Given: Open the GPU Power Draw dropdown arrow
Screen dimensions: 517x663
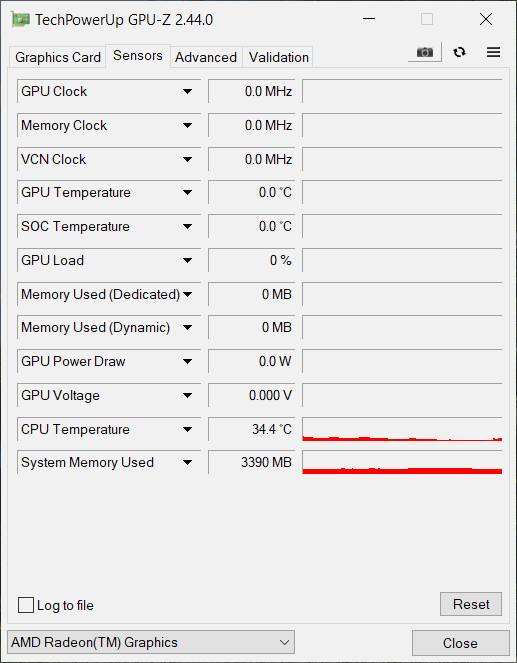Looking at the screenshot, I should pyautogui.click(x=188, y=362).
